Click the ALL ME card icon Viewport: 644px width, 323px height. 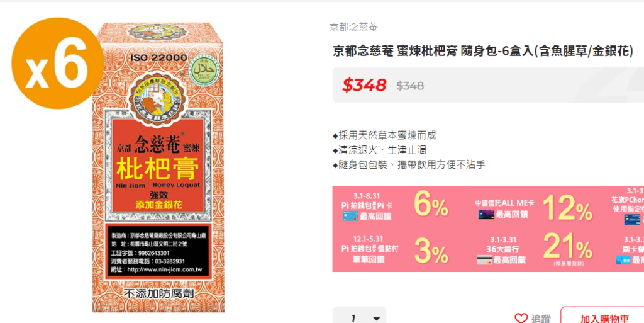486,214
